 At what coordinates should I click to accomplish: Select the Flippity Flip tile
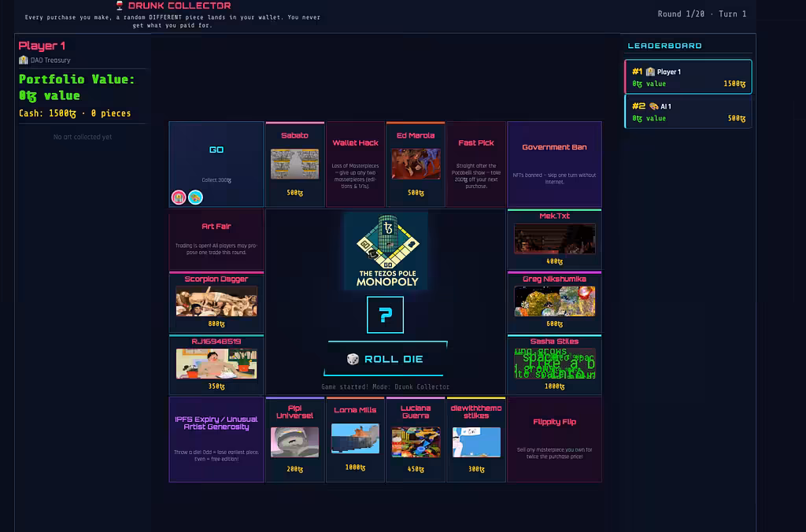555,439
